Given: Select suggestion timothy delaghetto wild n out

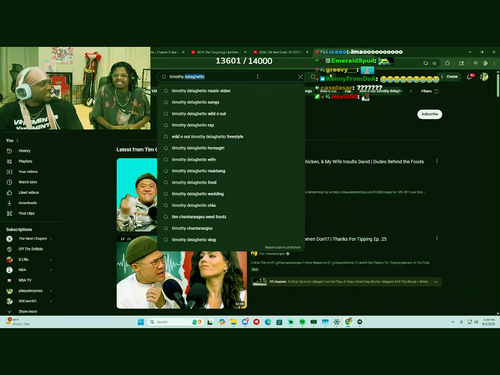Looking at the screenshot, I should click(x=231, y=114).
